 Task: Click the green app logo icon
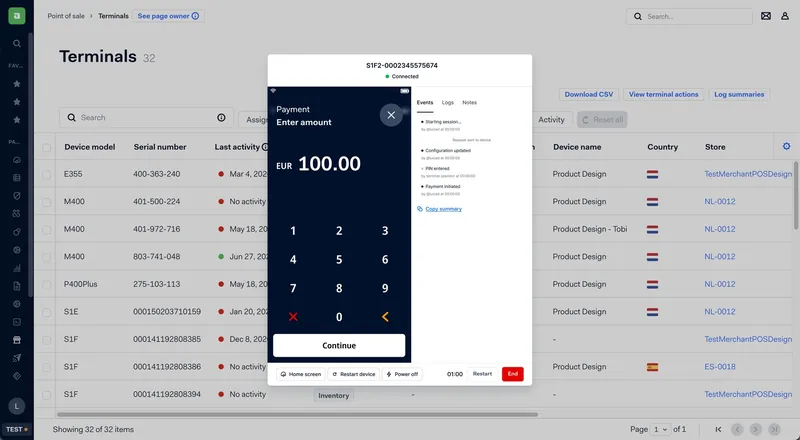(17, 16)
